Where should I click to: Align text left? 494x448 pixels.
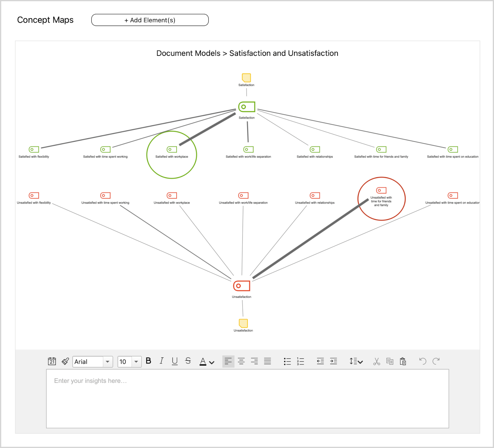click(228, 361)
